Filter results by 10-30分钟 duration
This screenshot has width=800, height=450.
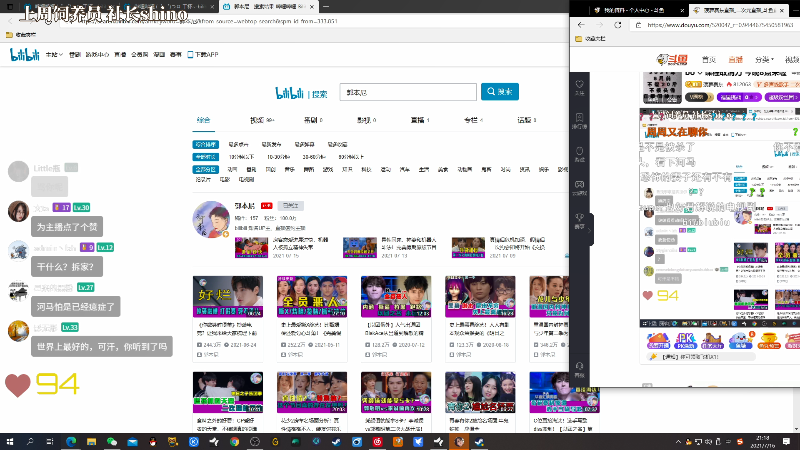click(x=279, y=157)
